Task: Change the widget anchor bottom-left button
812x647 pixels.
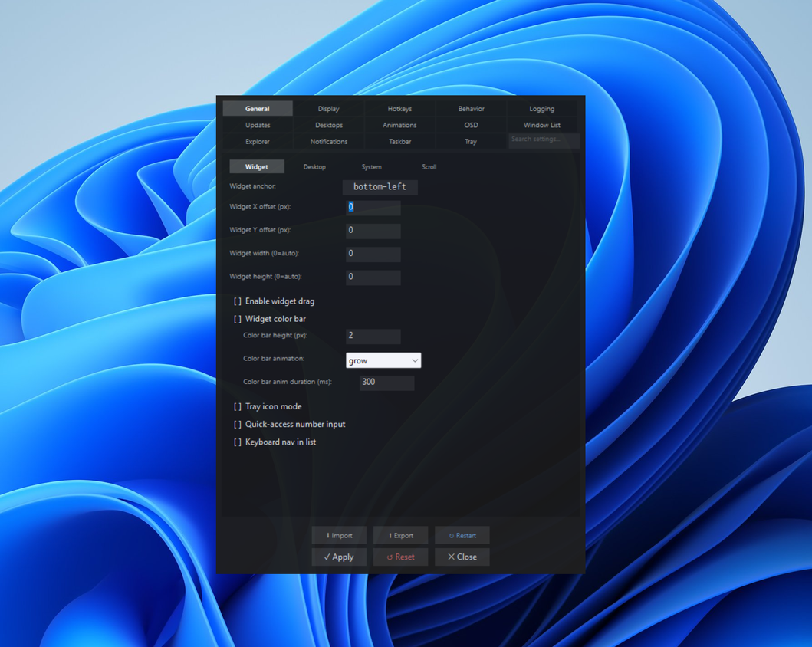Action: click(x=380, y=187)
